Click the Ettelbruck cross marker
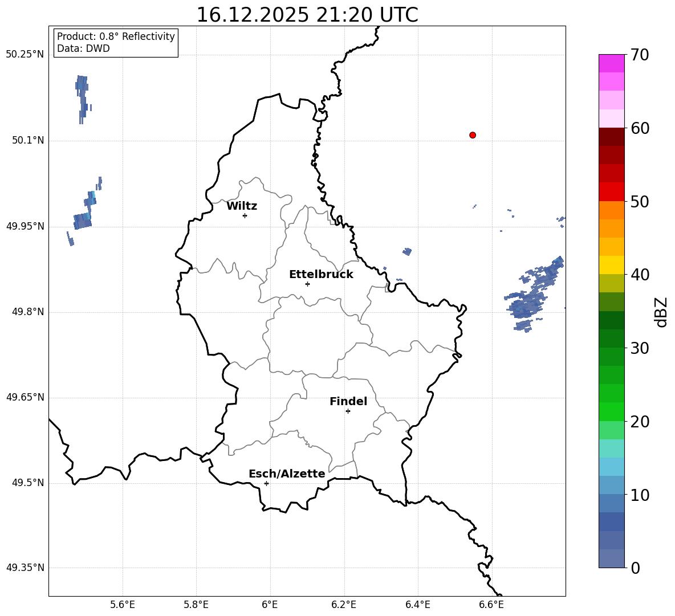Viewport: 675px width, 616px height. click(x=307, y=284)
